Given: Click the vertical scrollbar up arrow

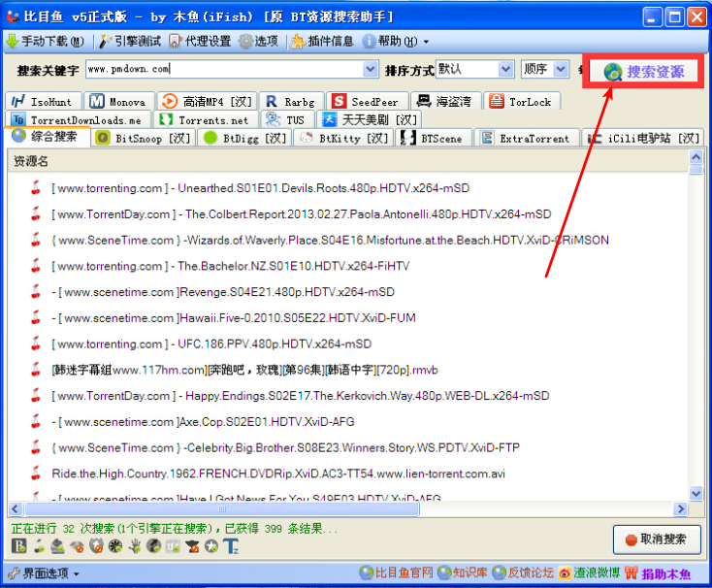Looking at the screenshot, I should click(696, 157).
